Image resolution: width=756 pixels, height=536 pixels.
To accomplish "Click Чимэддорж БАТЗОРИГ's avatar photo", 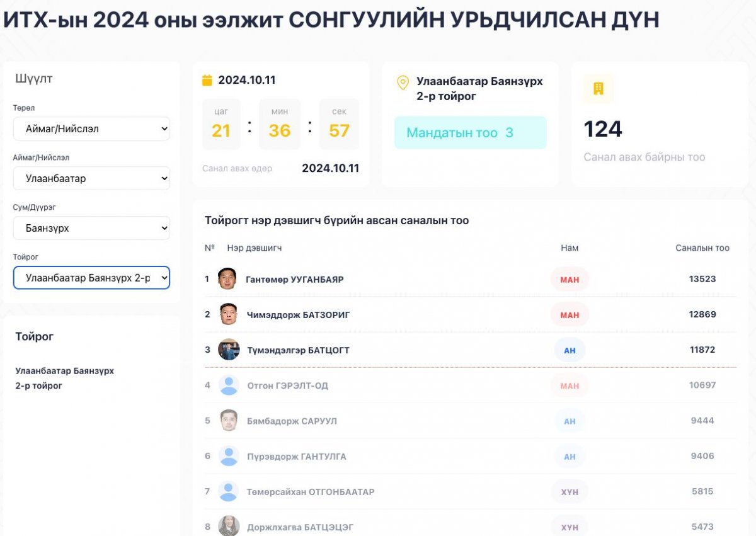I will tap(229, 314).
